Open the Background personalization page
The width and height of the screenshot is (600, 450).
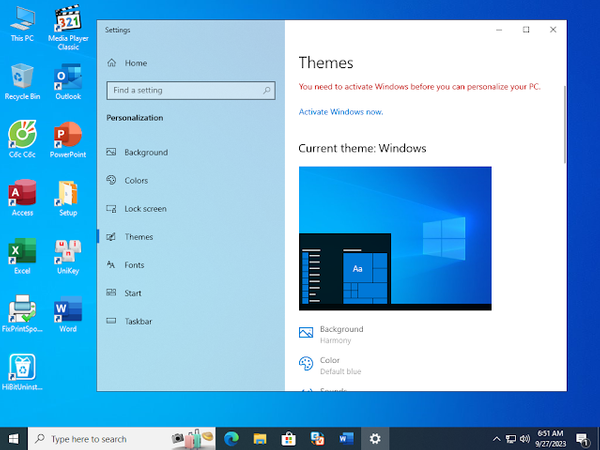(x=191, y=152)
